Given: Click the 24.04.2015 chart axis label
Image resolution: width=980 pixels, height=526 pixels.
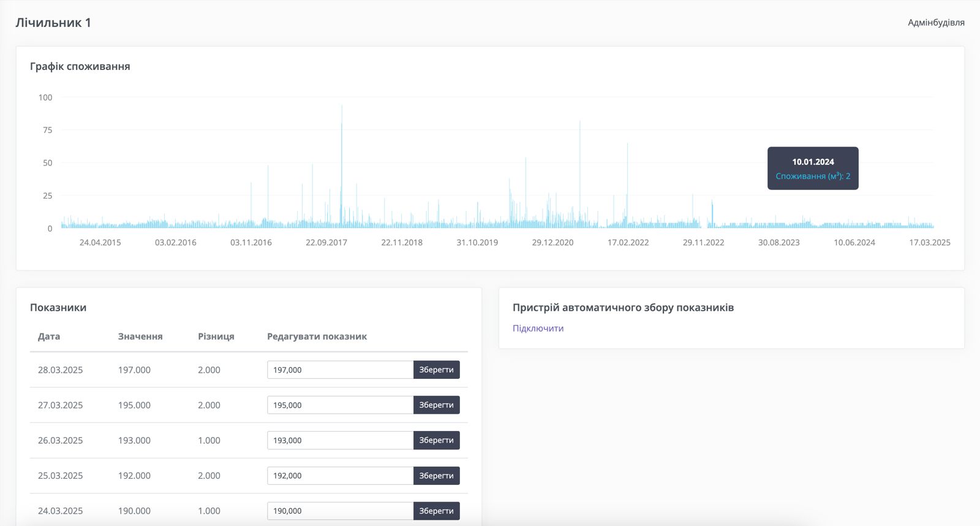Looking at the screenshot, I should 100,242.
